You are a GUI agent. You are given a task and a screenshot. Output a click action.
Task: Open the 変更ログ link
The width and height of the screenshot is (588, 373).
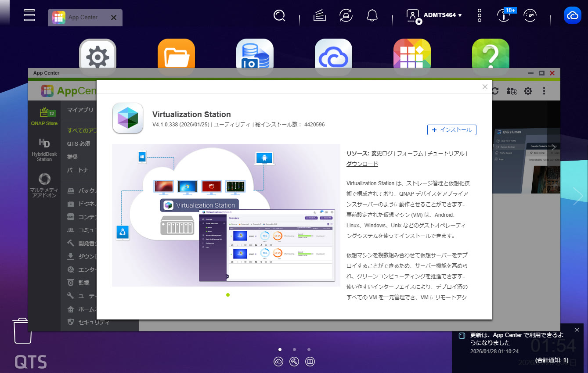point(382,154)
